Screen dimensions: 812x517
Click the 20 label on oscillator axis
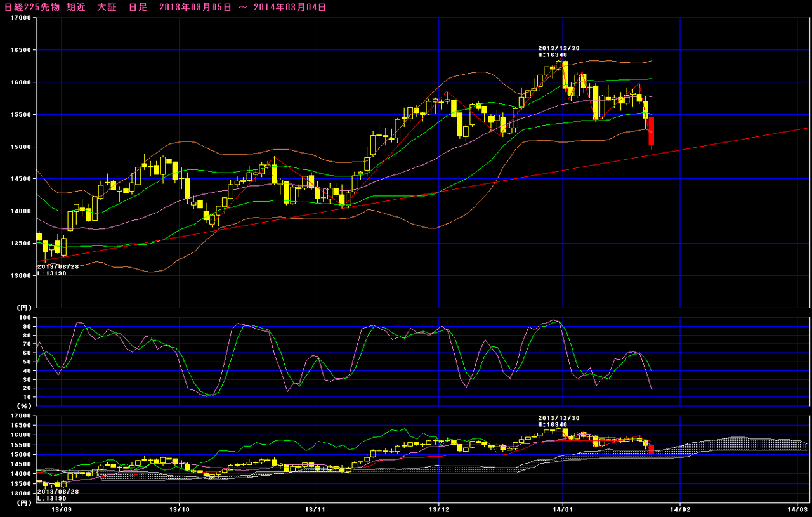pos(27,388)
